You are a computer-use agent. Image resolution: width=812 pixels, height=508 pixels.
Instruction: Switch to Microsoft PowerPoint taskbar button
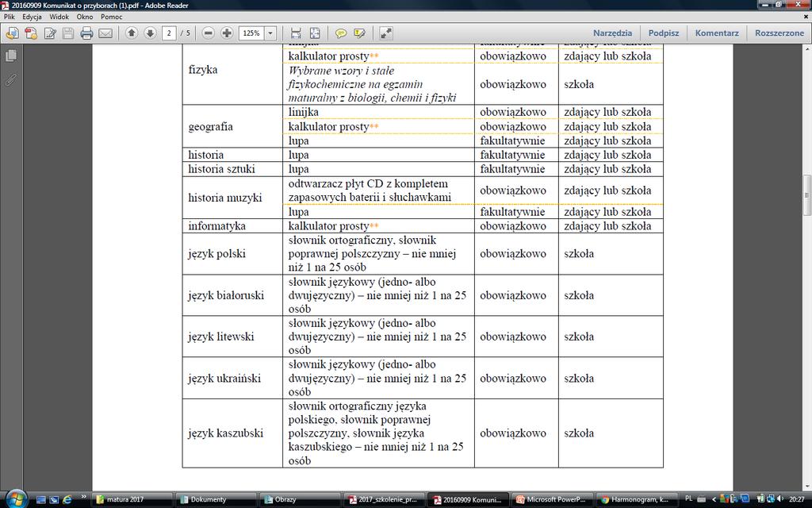(552, 500)
